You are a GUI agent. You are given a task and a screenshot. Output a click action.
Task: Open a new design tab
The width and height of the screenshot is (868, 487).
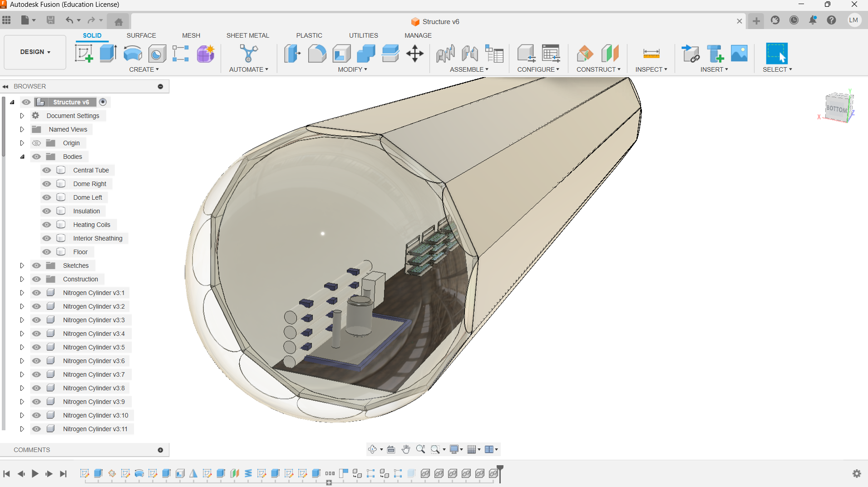point(756,21)
